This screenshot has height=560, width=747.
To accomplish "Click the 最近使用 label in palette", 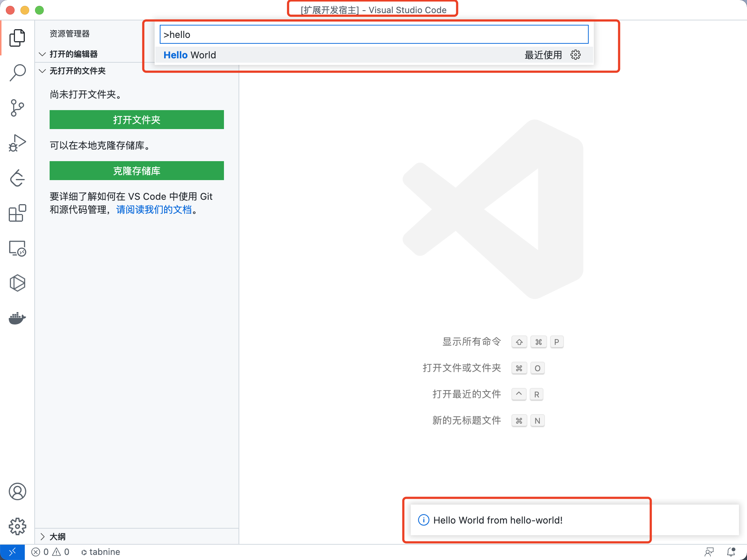I will pyautogui.click(x=543, y=55).
